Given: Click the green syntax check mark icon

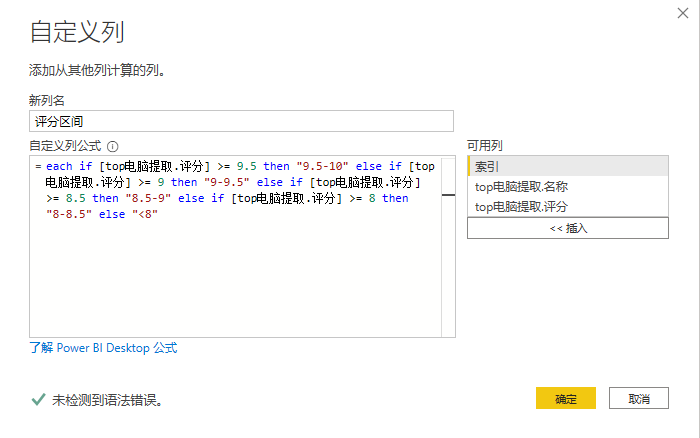Looking at the screenshot, I should 37,399.
